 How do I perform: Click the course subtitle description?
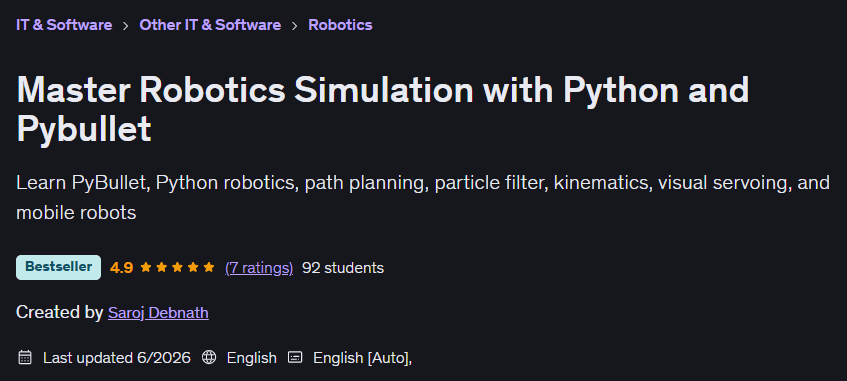pos(423,197)
